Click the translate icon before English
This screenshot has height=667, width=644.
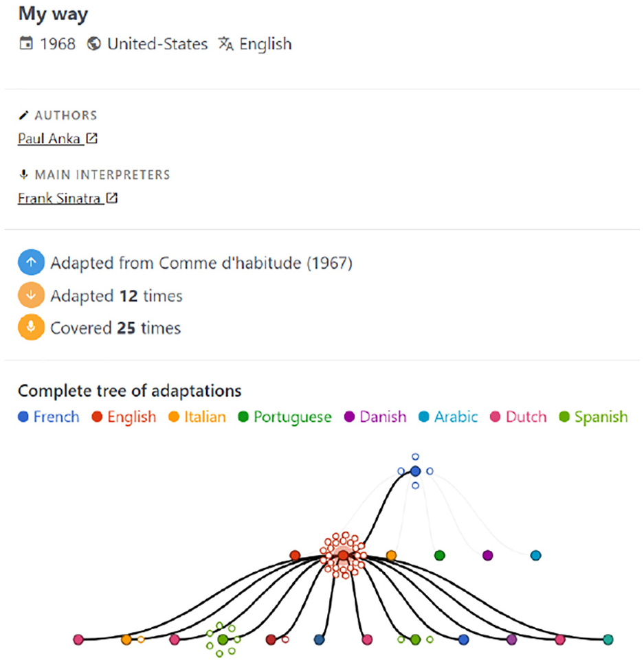click(225, 43)
